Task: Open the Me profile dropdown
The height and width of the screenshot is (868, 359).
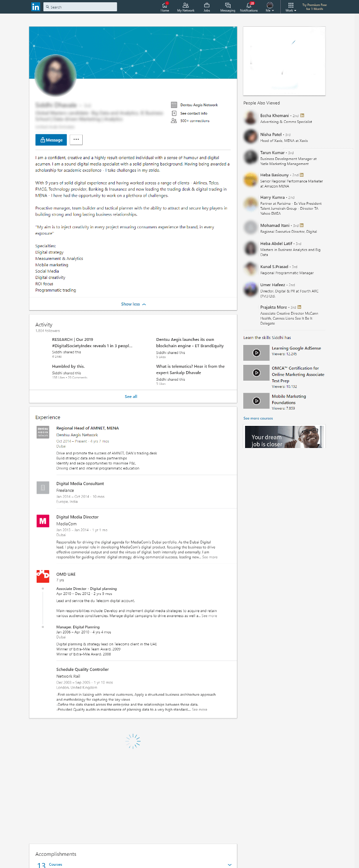Action: (x=270, y=7)
